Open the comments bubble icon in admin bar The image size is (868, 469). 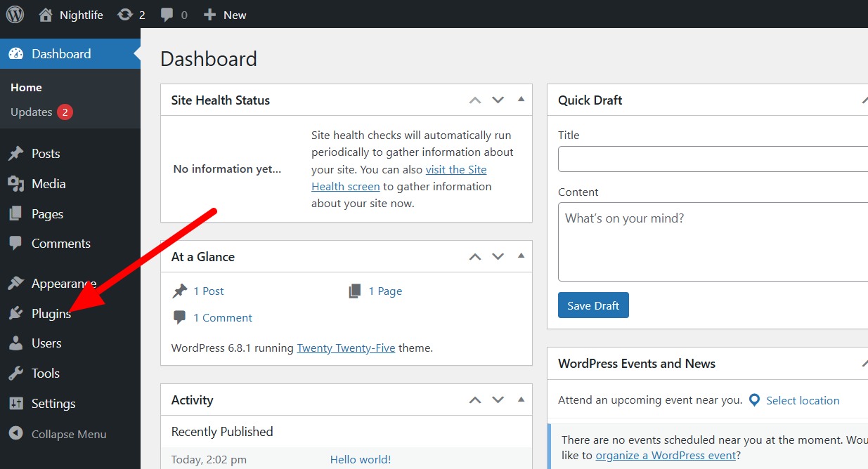[167, 15]
